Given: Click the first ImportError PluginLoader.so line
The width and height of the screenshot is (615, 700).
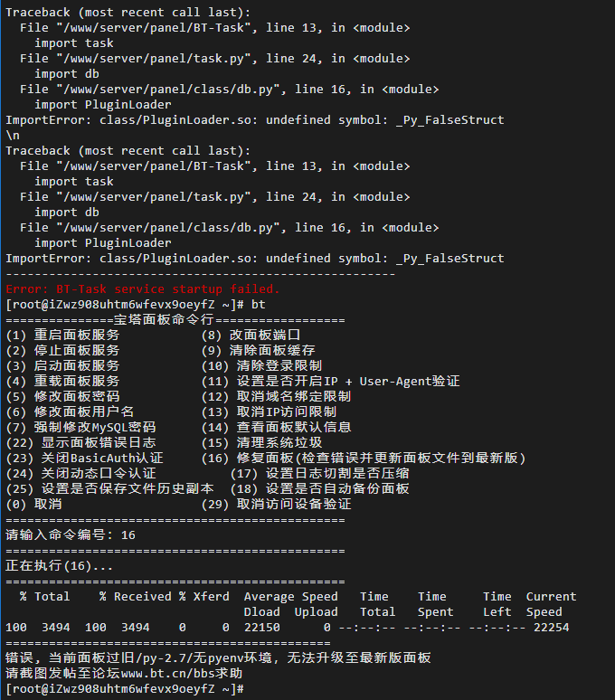Looking at the screenshot, I should [x=255, y=120].
